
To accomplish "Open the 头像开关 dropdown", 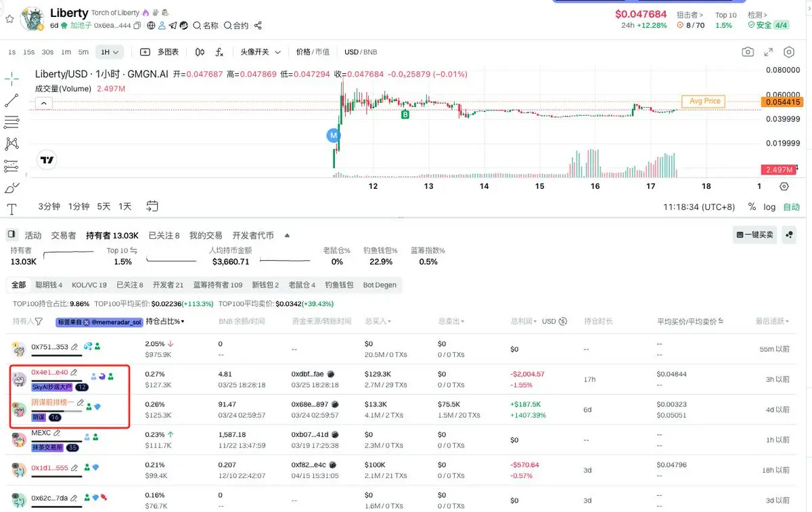I will [260, 52].
